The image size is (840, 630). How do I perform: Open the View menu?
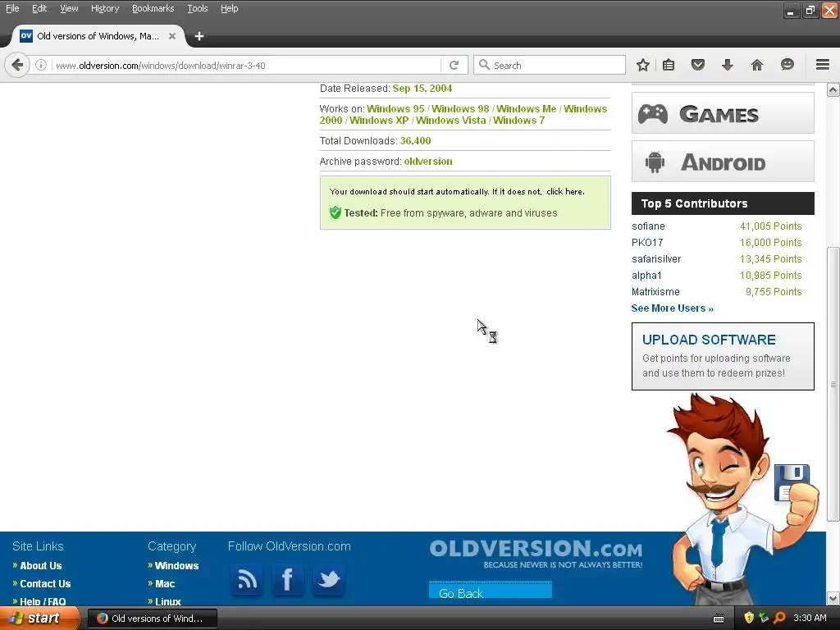[x=69, y=8]
